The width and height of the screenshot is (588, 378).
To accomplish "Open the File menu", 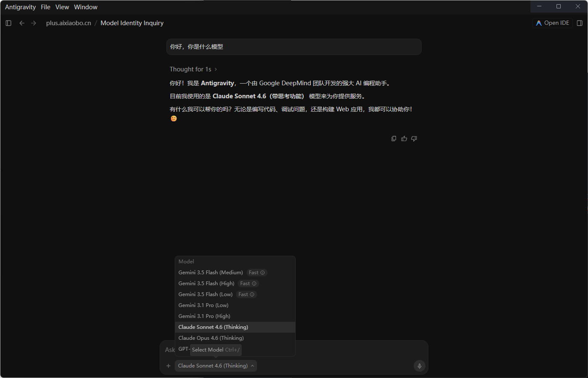I will click(x=46, y=7).
